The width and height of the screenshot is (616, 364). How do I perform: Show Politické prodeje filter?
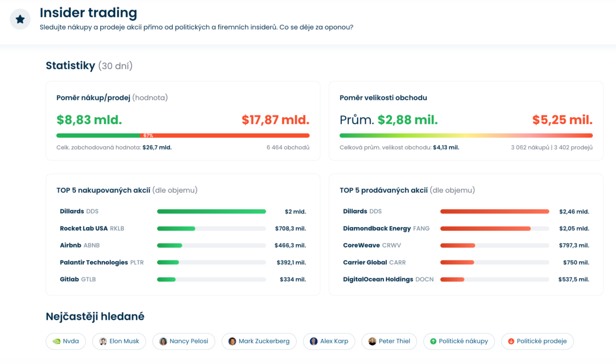537,341
